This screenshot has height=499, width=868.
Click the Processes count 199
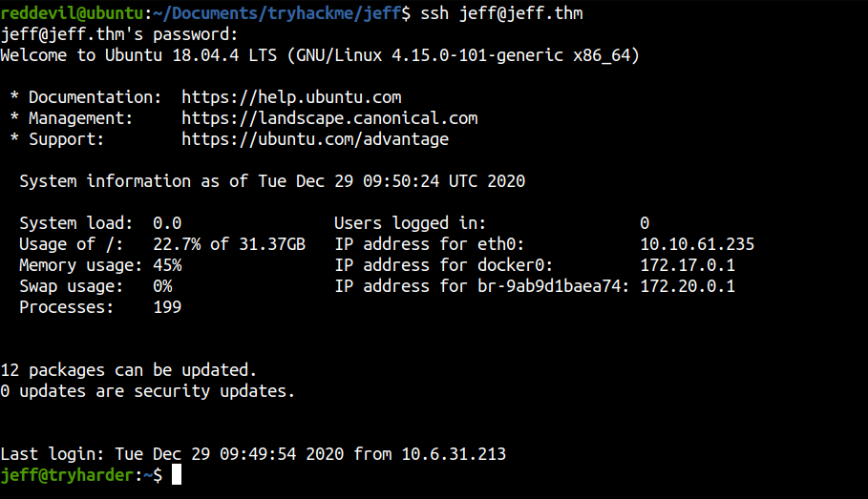[167, 307]
